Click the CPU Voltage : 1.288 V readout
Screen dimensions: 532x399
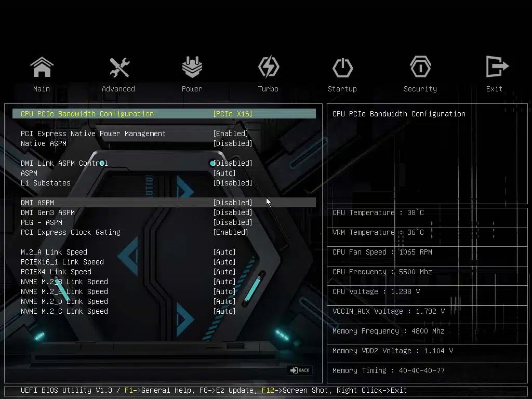tap(376, 291)
